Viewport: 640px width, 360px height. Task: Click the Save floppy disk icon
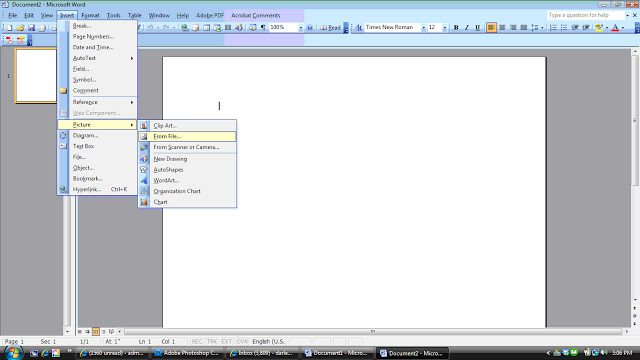31,28
